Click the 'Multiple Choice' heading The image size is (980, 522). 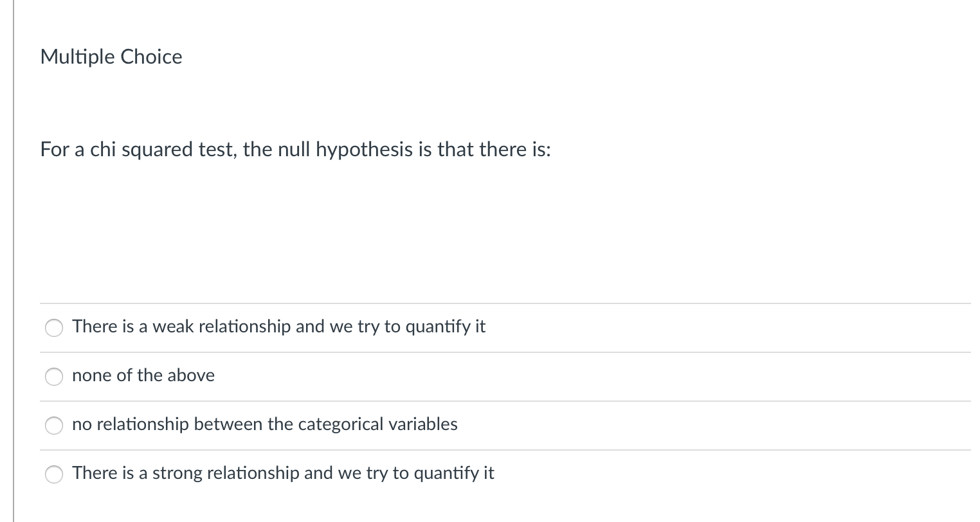(x=111, y=57)
